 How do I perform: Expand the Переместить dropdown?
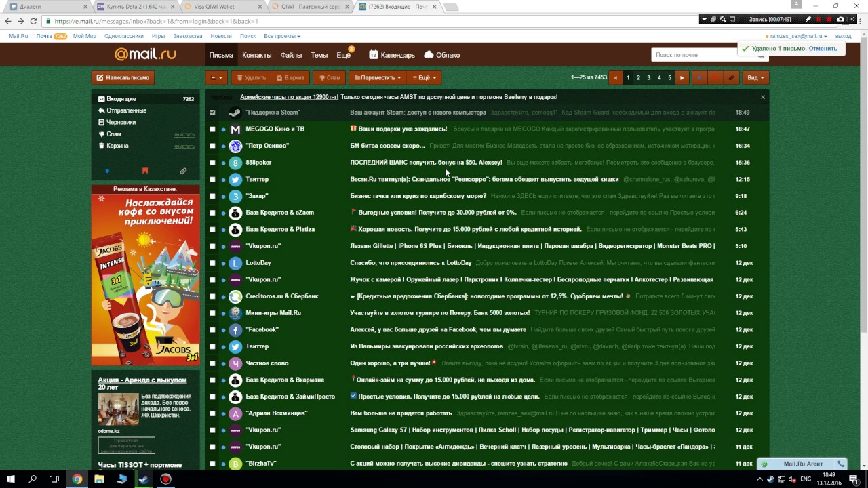coord(378,77)
